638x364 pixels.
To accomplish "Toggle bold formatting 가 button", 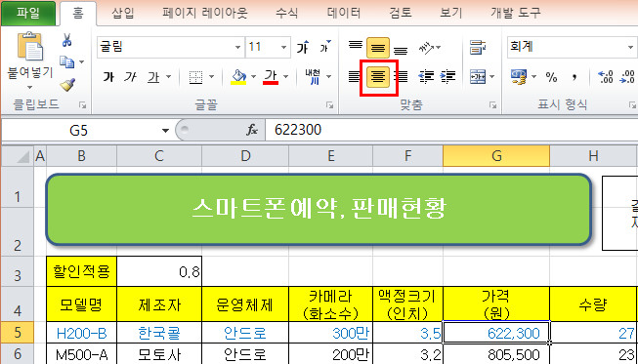I will coord(108,77).
